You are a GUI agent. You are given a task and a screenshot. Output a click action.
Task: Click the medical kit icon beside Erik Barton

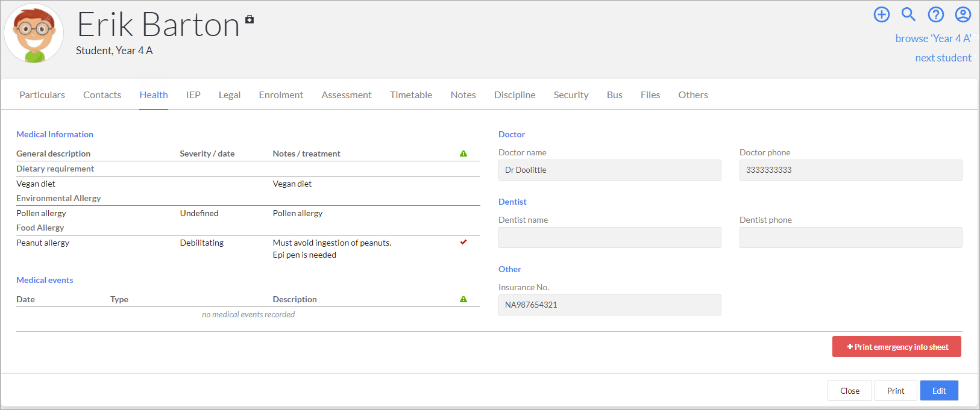point(250,20)
